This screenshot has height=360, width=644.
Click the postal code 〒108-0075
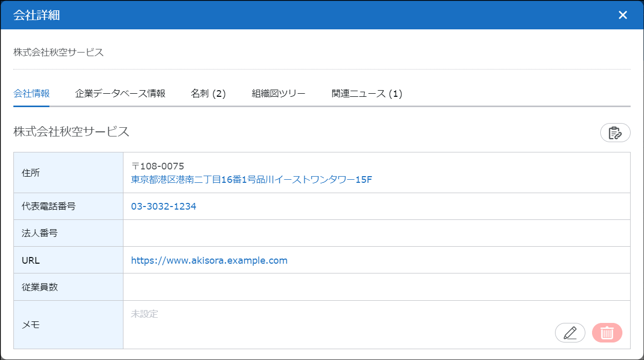point(158,166)
